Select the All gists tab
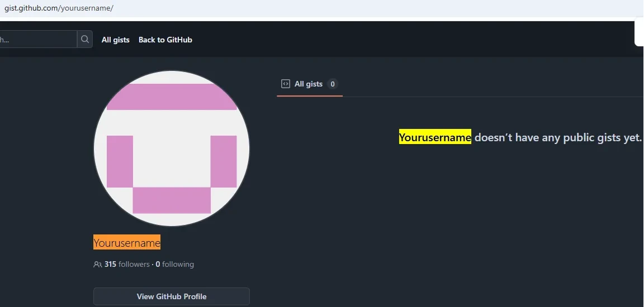The image size is (644, 307). [310, 84]
